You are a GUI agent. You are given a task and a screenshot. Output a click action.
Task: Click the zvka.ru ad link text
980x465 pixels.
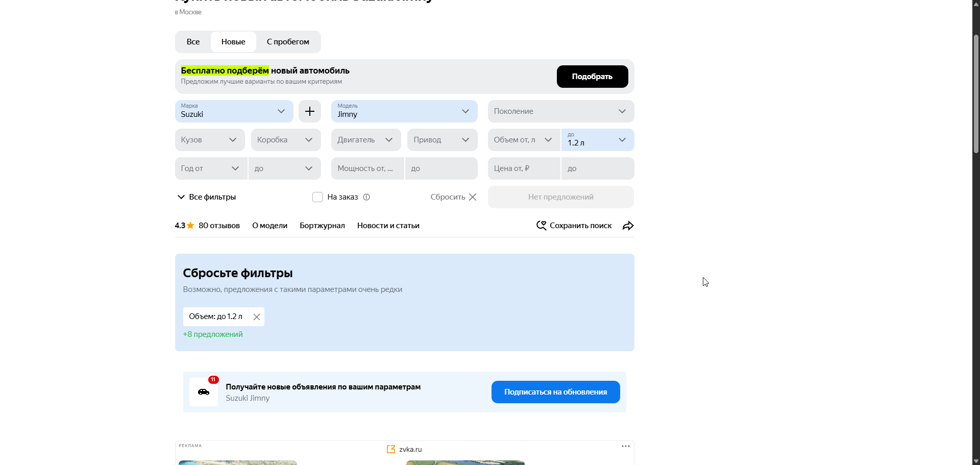coord(410,449)
